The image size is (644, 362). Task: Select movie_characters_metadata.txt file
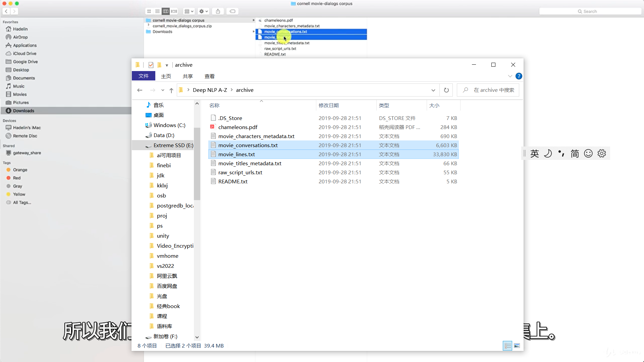pos(333,136)
